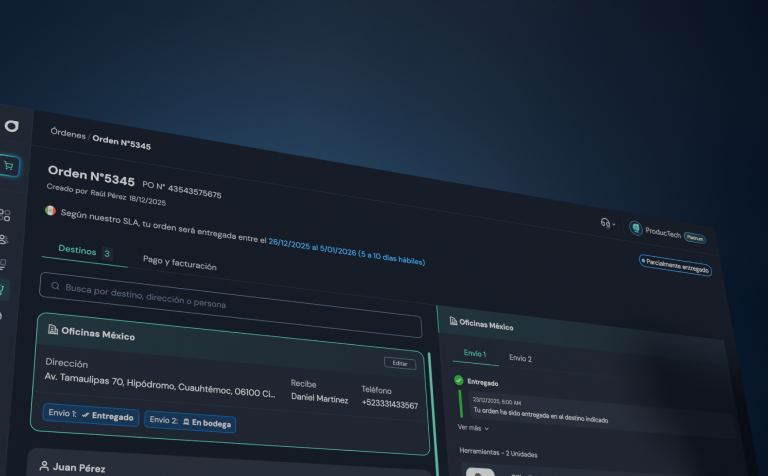
Task: Focus the Busca por destino search field
Action: (230, 305)
